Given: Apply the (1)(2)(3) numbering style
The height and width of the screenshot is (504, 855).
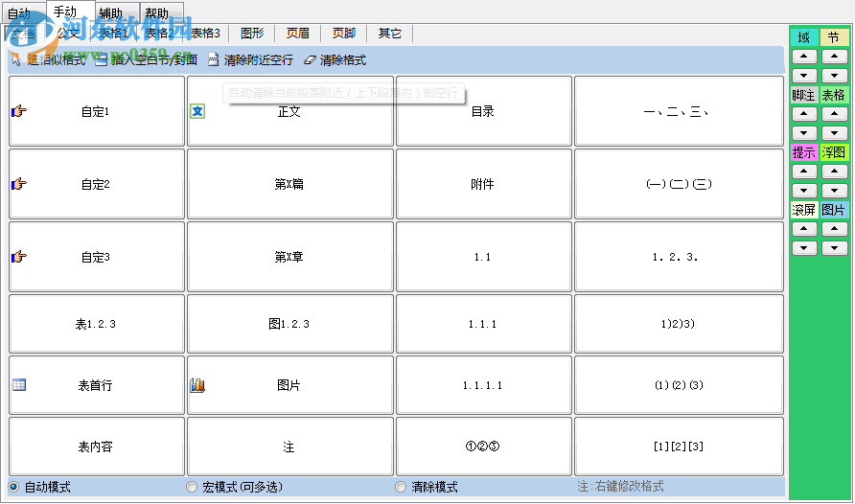Looking at the screenshot, I should [679, 385].
